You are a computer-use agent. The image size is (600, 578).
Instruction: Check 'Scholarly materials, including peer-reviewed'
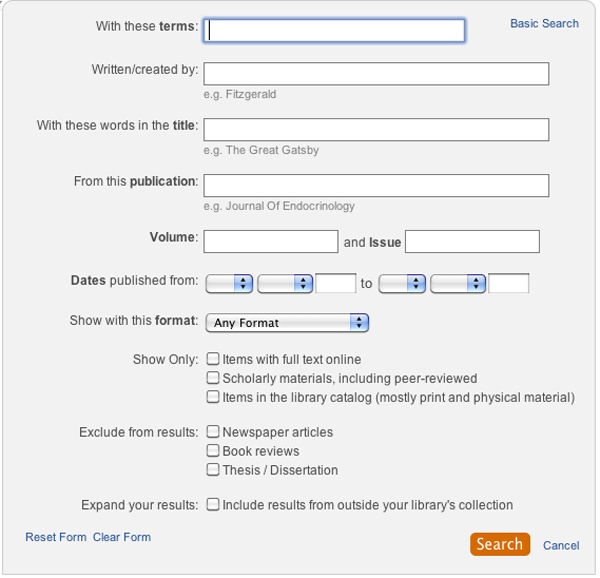[x=213, y=378]
